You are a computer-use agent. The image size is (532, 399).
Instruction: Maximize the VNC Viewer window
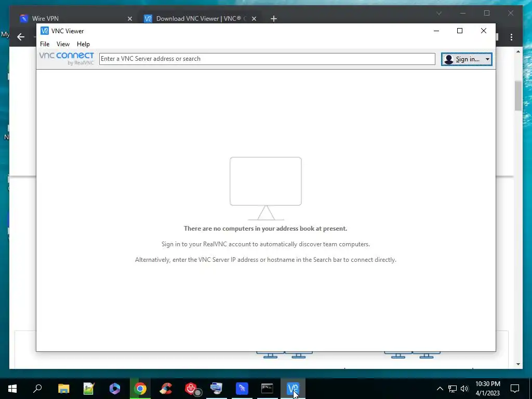tap(460, 31)
